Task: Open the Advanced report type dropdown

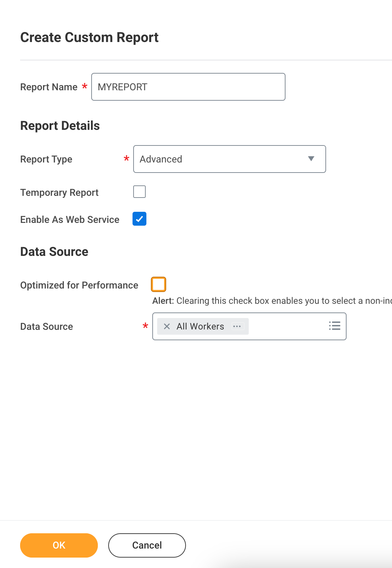Action: click(x=222, y=159)
